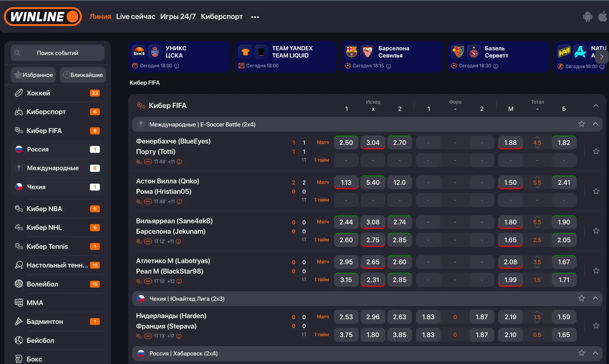Click the MMA cage icon
Screen dimensions: 609x364
[19, 303]
